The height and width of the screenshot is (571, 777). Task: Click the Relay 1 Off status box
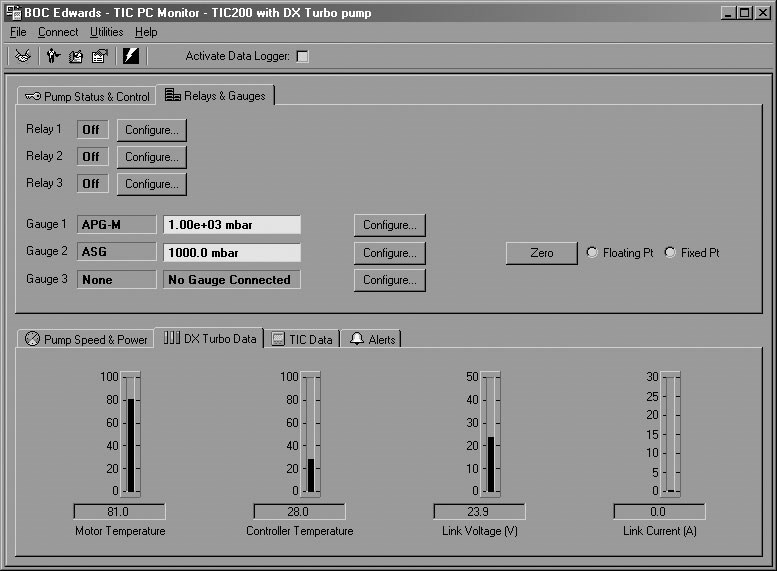92,130
